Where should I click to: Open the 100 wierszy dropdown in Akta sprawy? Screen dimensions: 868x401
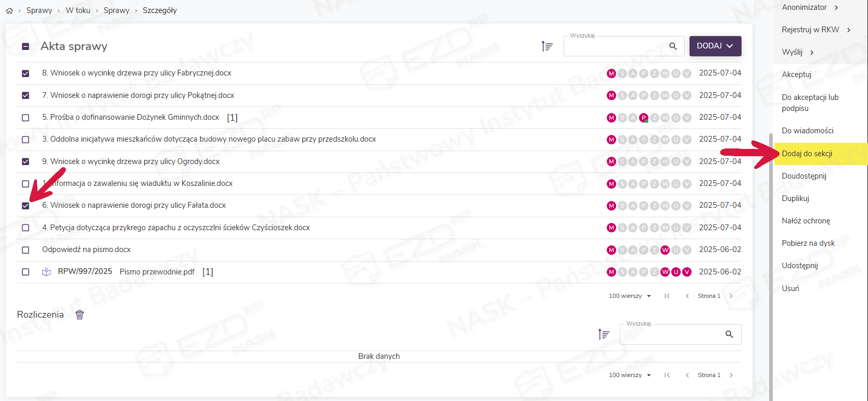point(630,296)
